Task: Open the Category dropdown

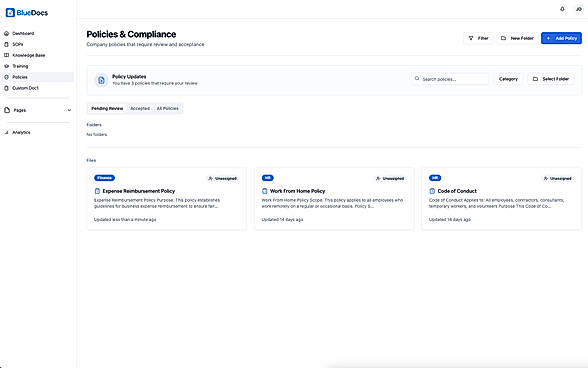Action: 508,79
